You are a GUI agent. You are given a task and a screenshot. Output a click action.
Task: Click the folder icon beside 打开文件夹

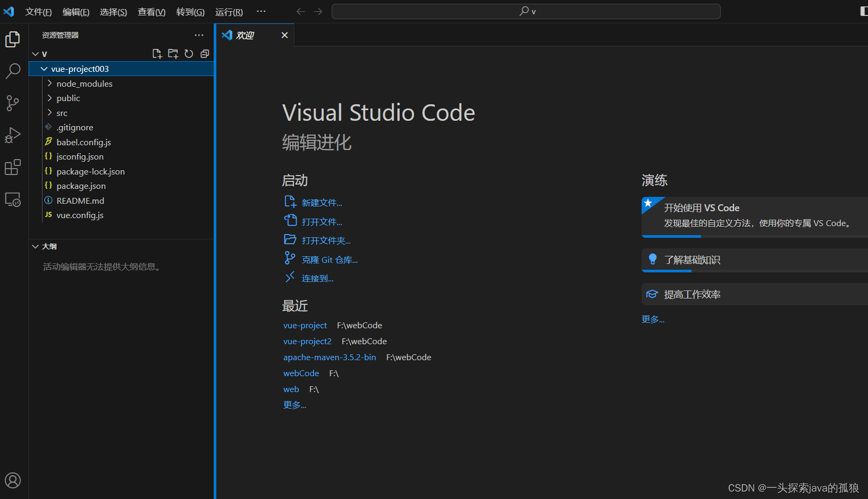click(290, 239)
